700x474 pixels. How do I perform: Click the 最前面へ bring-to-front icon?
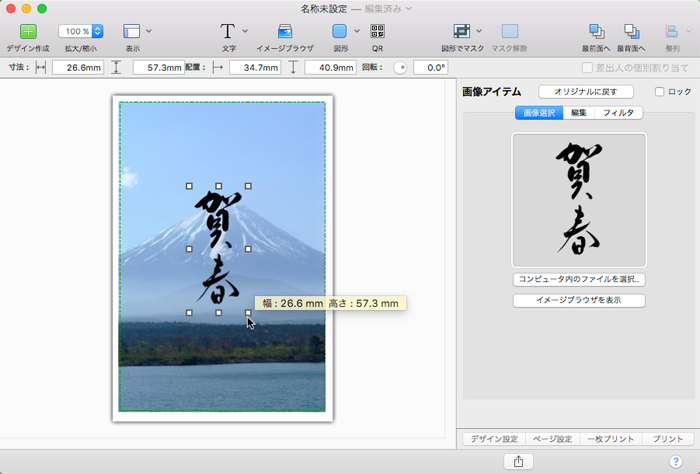tap(597, 31)
